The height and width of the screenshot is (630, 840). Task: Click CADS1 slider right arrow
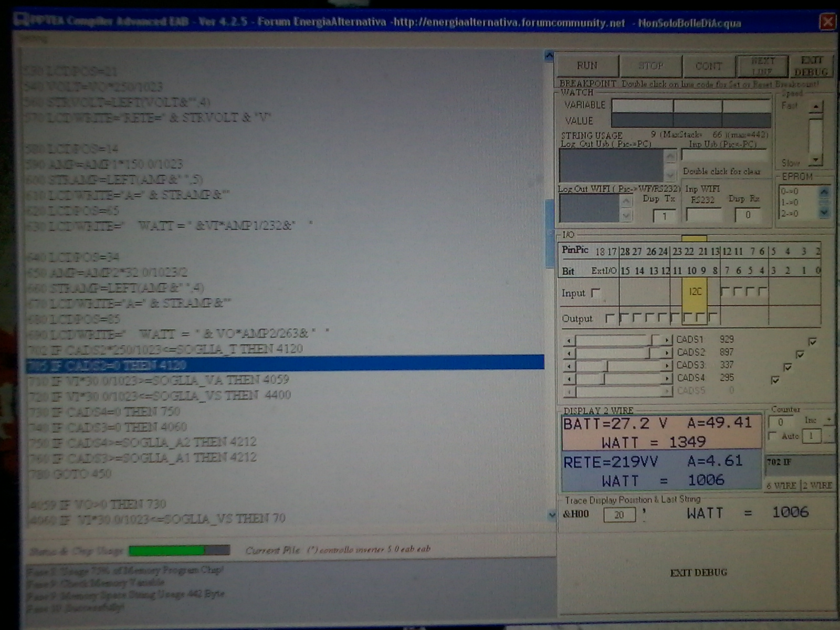coord(667,340)
